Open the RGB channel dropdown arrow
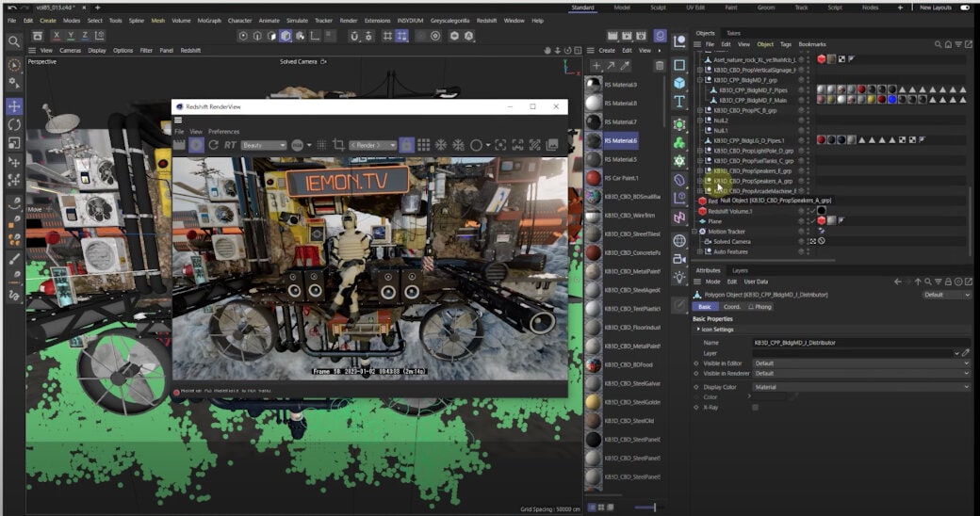The image size is (980, 516). (309, 145)
